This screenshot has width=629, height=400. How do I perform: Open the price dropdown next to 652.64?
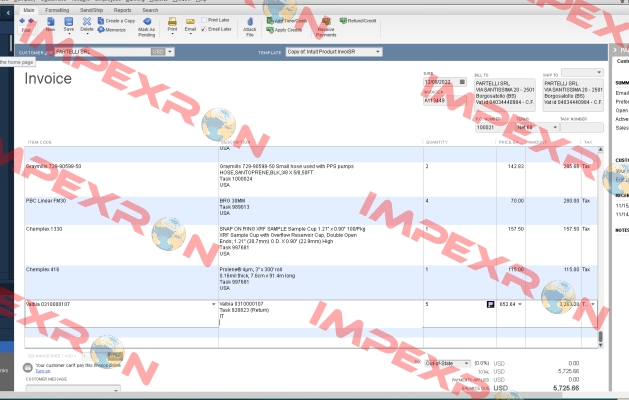coord(520,304)
